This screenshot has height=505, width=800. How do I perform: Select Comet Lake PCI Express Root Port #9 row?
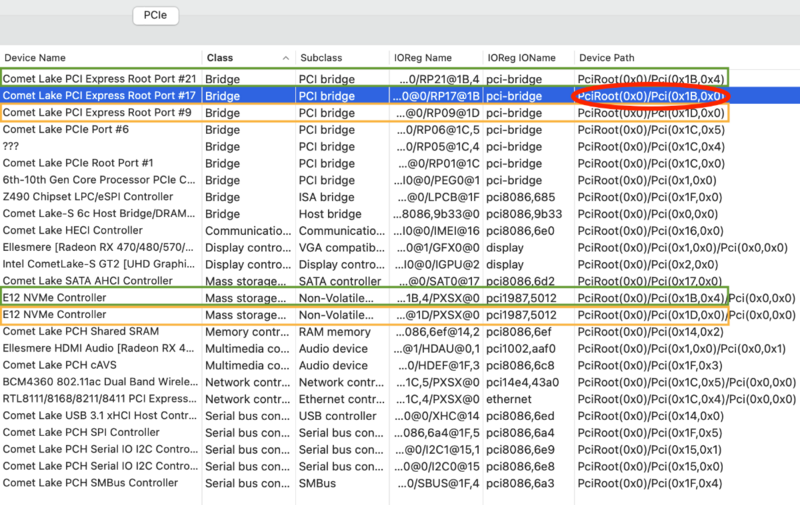coord(99,113)
